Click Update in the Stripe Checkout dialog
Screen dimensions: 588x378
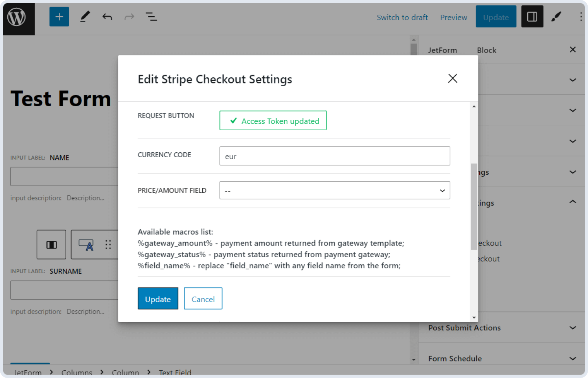pos(158,298)
